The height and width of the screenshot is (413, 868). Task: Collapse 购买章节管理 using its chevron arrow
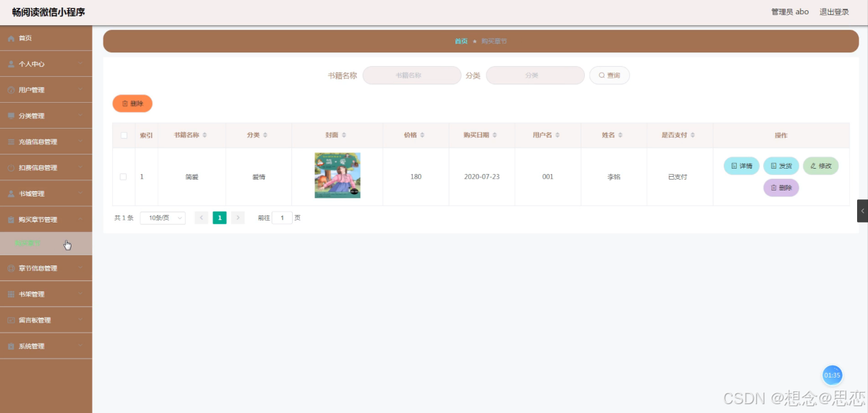coord(80,219)
